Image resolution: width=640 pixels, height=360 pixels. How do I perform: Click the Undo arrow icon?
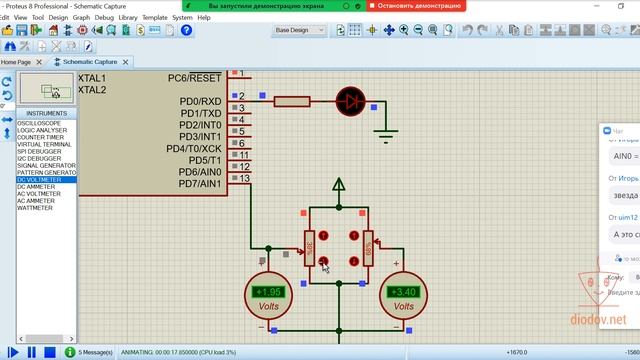click(468, 30)
